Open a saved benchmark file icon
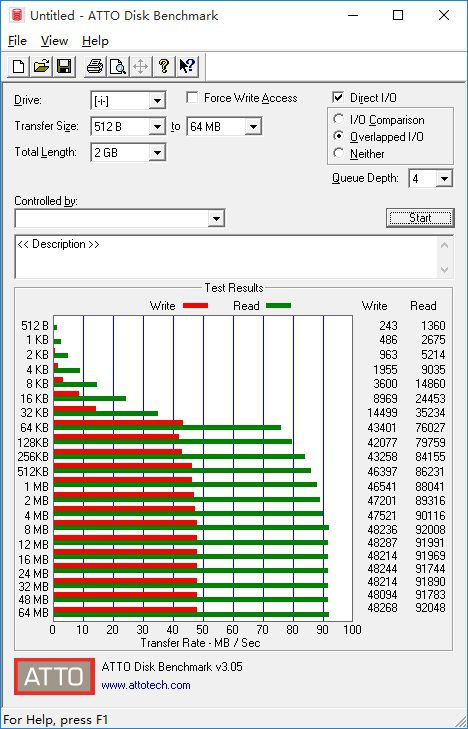This screenshot has width=468, height=729. pyautogui.click(x=41, y=66)
